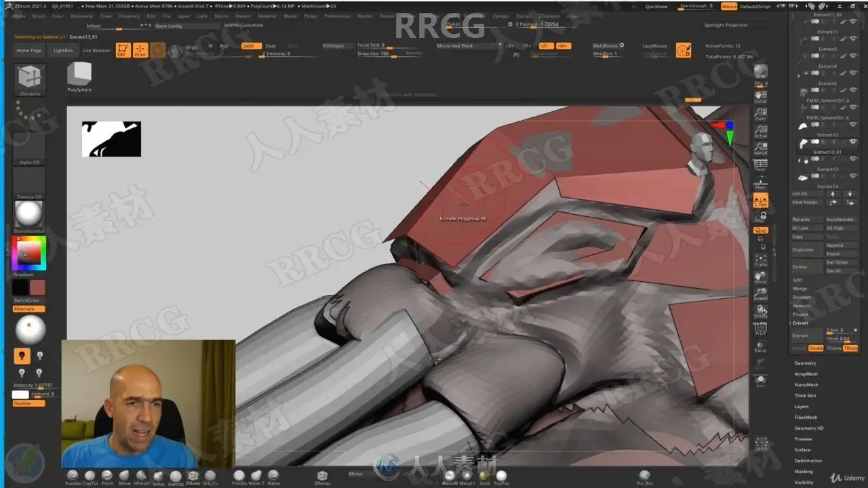Viewport: 868px width, 488px height.
Task: Click the Zoom canvas icon
Action: coord(761,113)
